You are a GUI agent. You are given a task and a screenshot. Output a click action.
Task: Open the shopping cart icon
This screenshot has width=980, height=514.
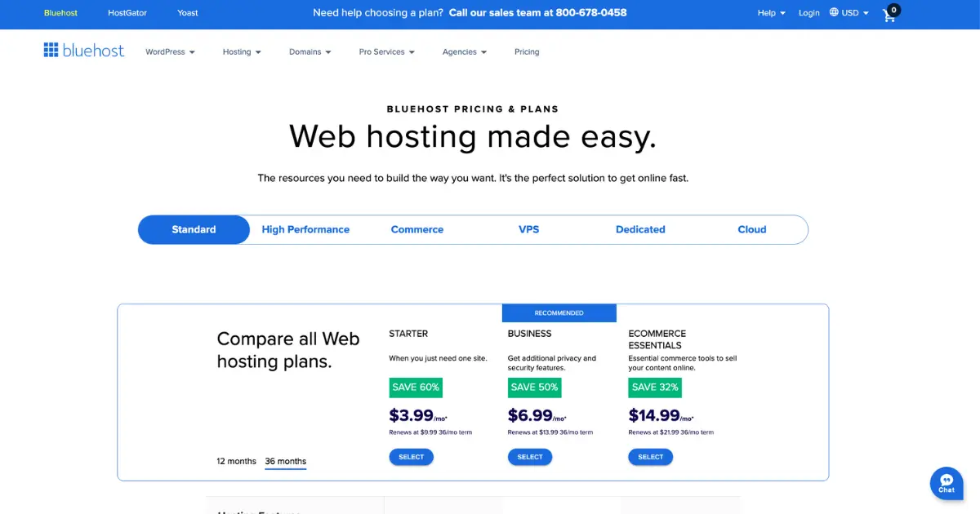pos(889,14)
